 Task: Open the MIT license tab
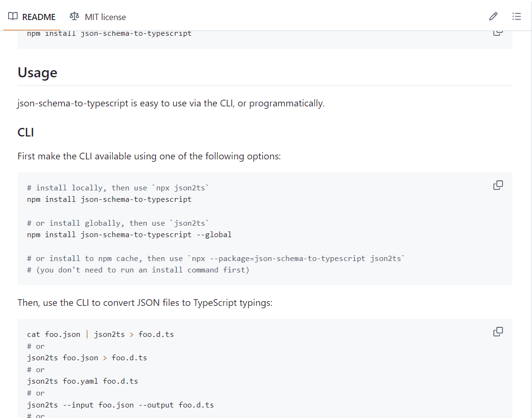click(x=105, y=17)
